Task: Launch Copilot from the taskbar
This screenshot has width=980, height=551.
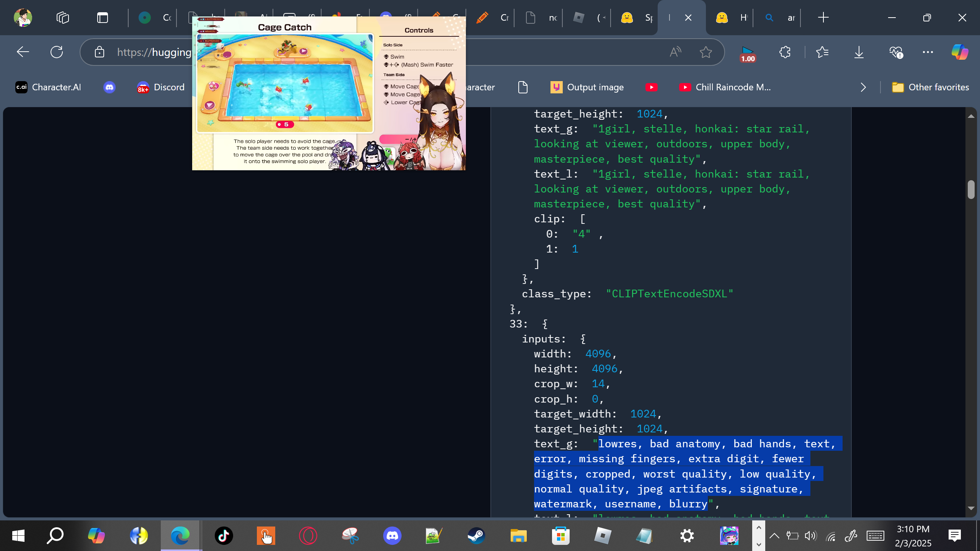Action: (96, 536)
